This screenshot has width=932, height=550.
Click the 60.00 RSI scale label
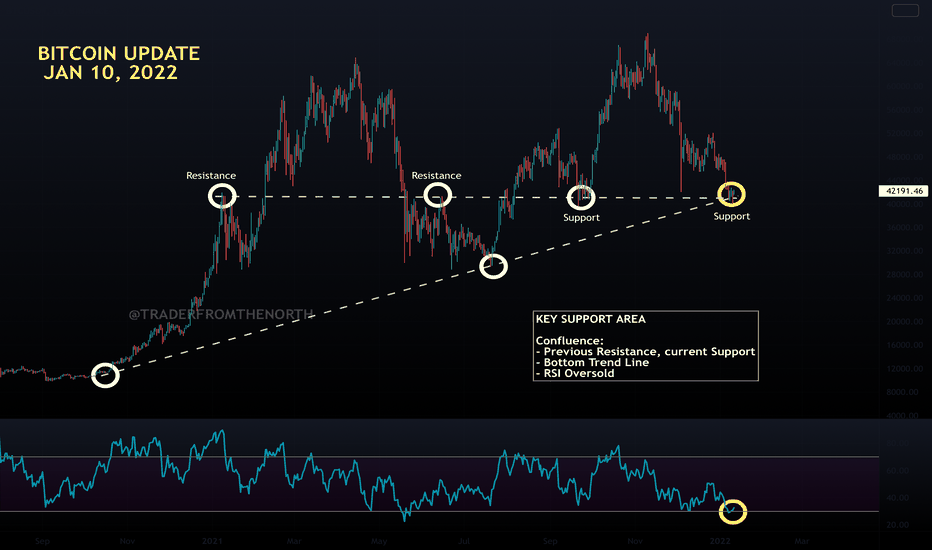898,471
